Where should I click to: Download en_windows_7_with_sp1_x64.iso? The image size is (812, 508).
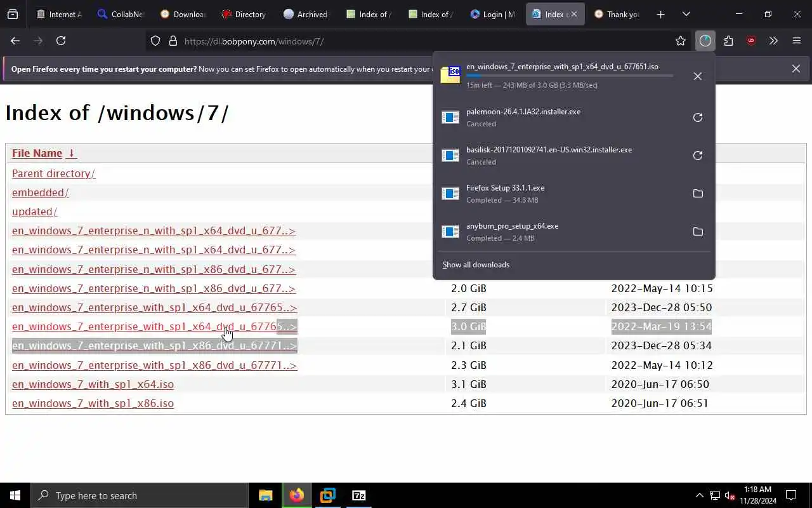click(x=93, y=384)
